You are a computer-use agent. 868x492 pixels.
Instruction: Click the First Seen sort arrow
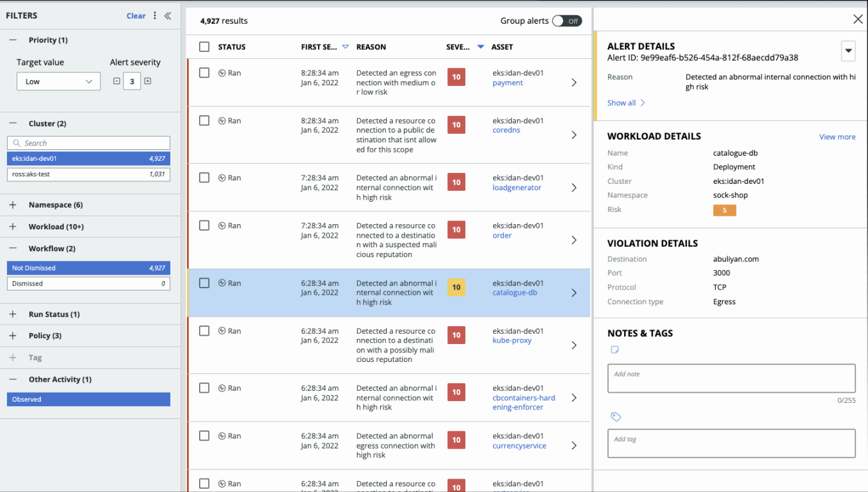pyautogui.click(x=346, y=47)
